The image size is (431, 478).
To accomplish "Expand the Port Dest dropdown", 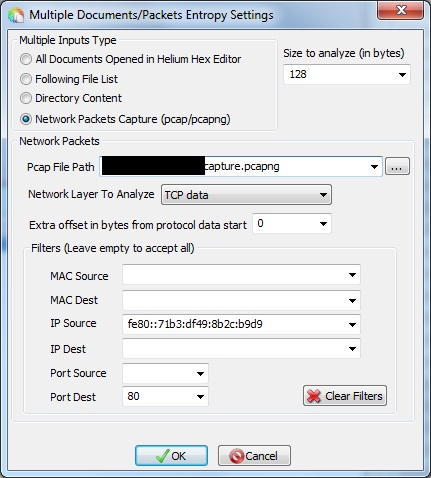I will click(200, 397).
